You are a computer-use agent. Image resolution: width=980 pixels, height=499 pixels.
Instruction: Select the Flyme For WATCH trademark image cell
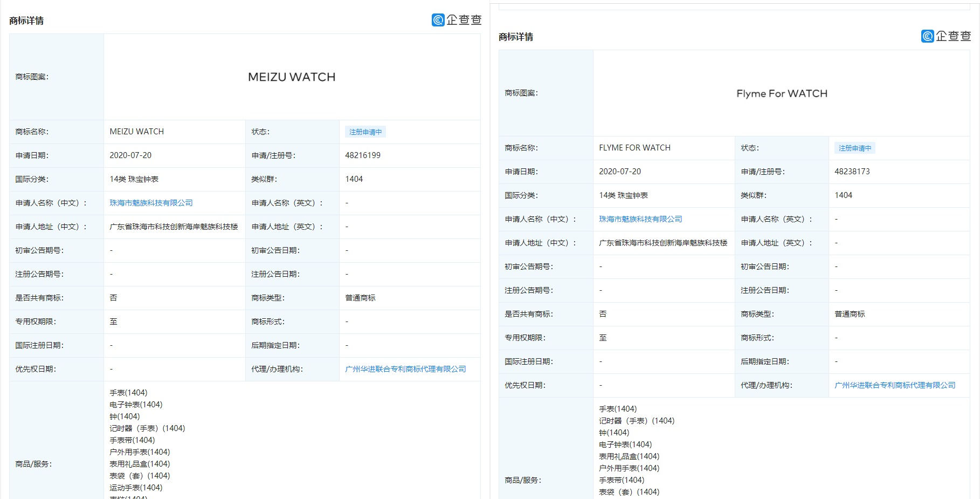pos(782,93)
